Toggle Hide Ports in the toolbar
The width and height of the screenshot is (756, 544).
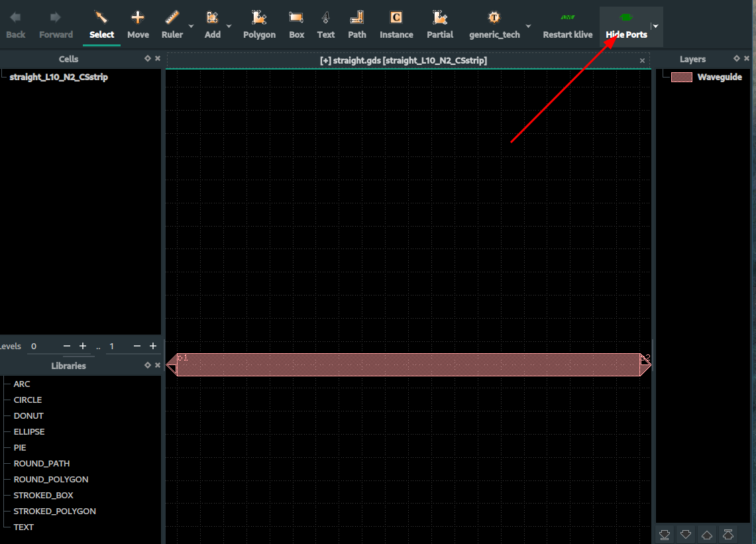point(625,25)
